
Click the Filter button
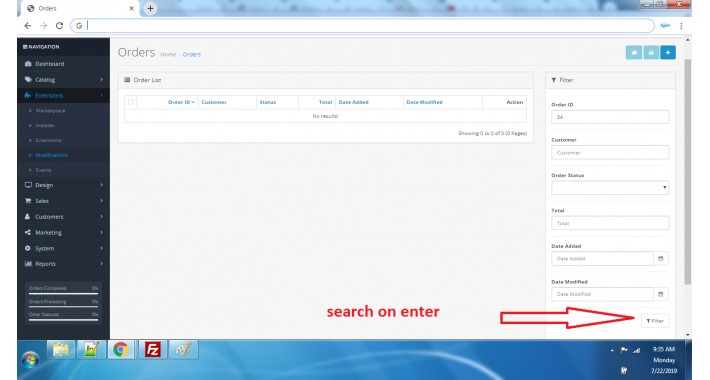655,321
